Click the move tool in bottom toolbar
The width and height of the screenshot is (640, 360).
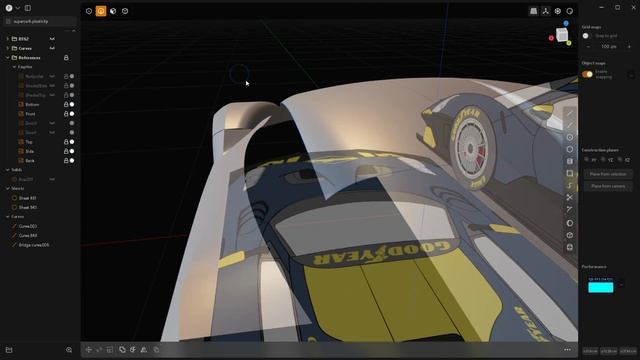pyautogui.click(x=89, y=350)
